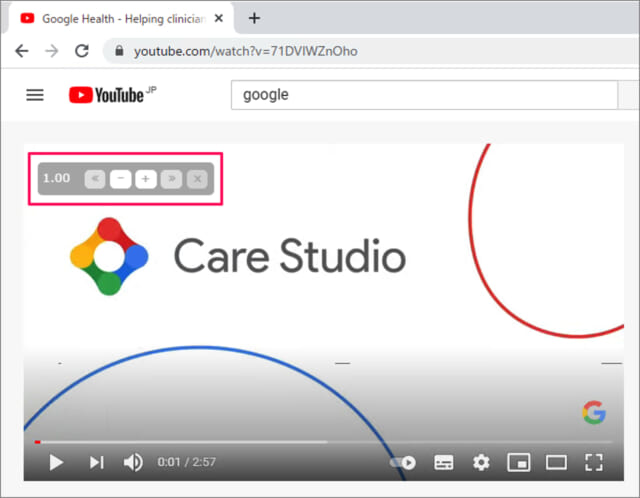The height and width of the screenshot is (498, 640).
Task: Increase playback speed with plus button
Action: (146, 179)
